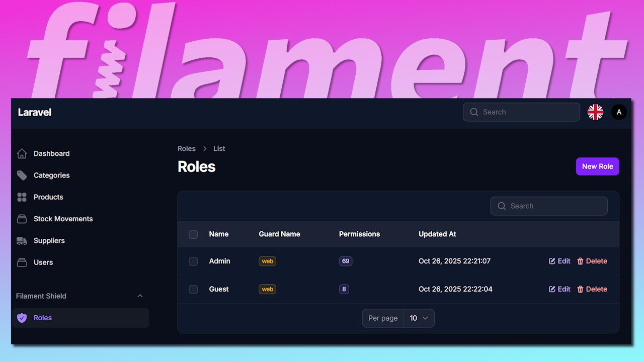Check the Admin row checkbox
644x362 pixels.
pos(193,261)
